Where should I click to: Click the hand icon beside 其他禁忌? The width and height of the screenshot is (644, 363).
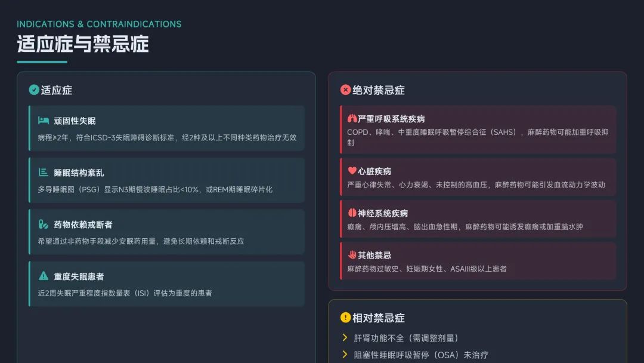tap(352, 255)
